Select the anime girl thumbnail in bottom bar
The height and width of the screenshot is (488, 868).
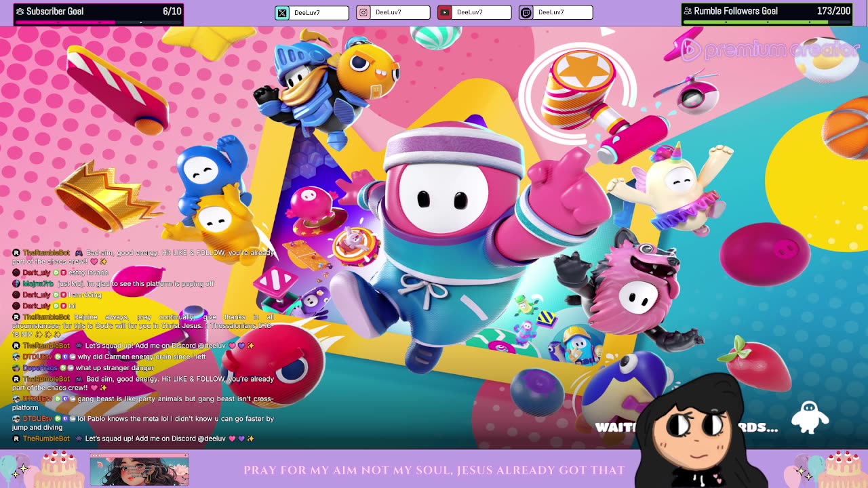coord(140,470)
